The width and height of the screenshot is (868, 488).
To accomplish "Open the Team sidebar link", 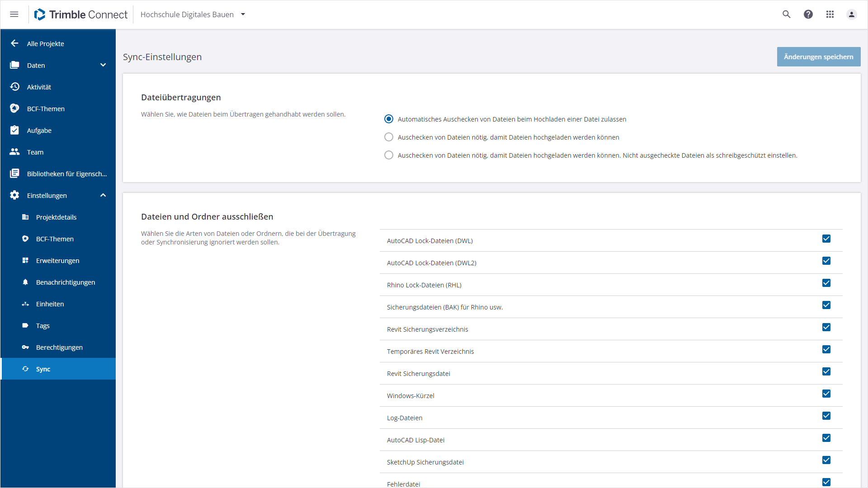I will (35, 152).
